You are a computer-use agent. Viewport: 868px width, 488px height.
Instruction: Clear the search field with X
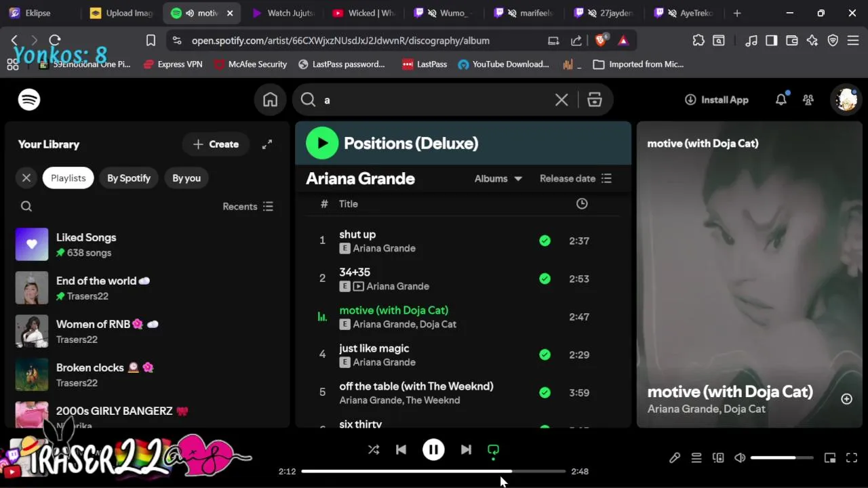pyautogui.click(x=561, y=100)
